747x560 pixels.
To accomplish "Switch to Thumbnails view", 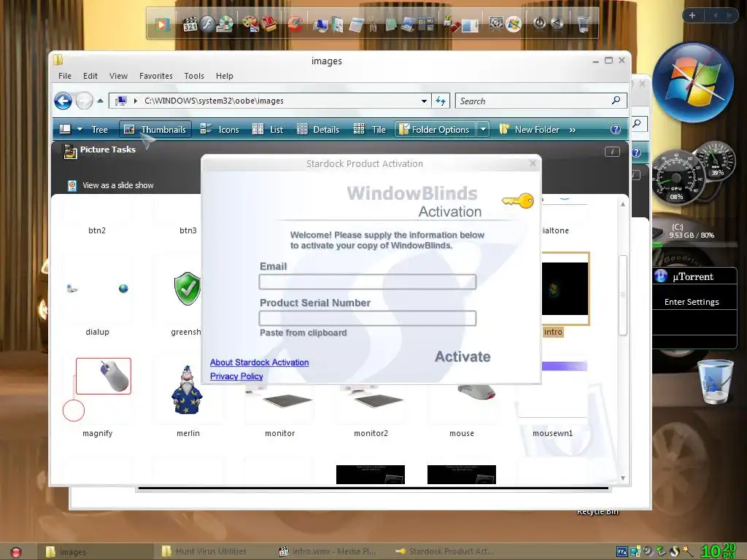I will (155, 130).
